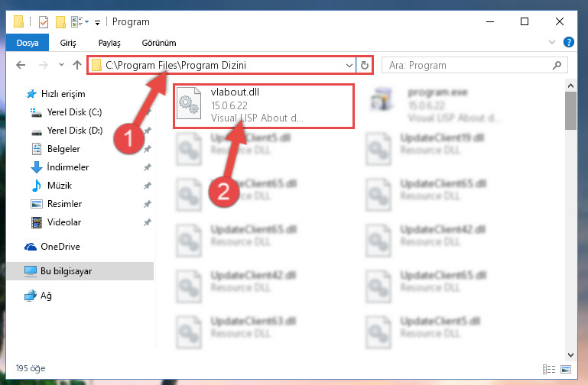Click the Properties icon in quick access toolbar
This screenshot has height=385, width=588.
point(44,22)
